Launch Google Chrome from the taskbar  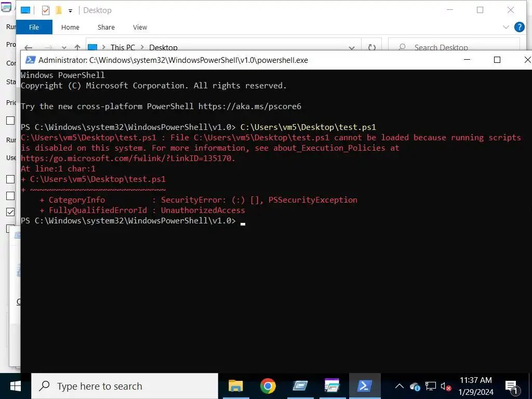[268, 386]
